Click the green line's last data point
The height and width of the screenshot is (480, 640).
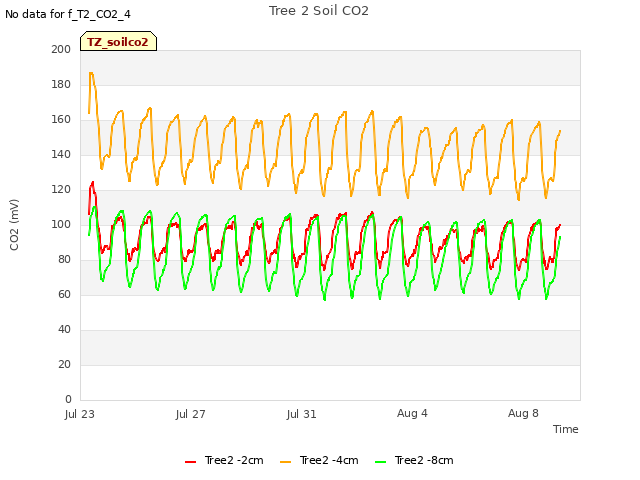point(560,237)
